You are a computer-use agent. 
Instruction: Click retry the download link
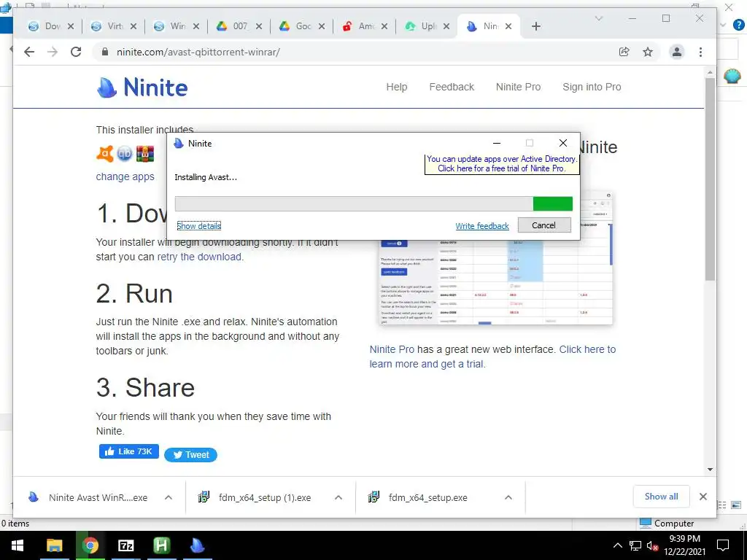[x=199, y=257]
